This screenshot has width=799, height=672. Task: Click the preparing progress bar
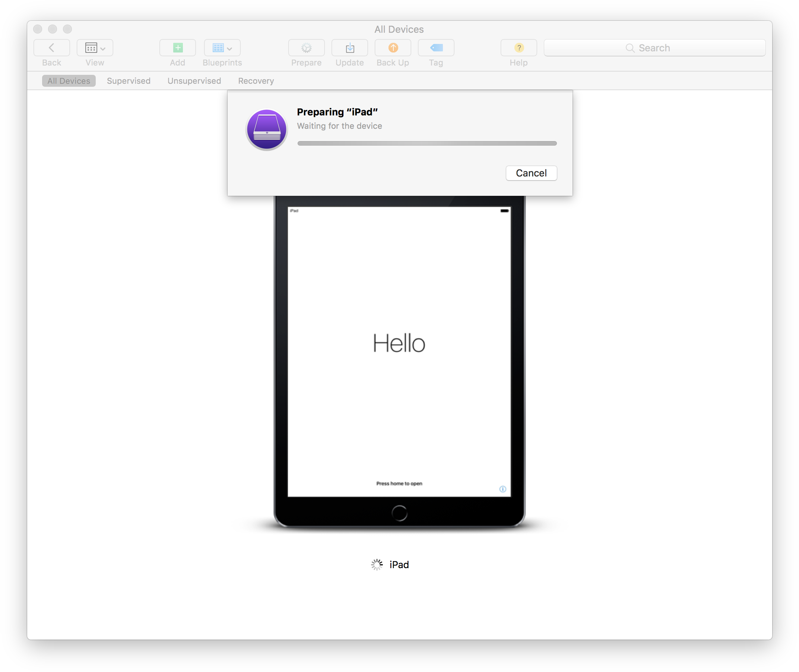point(427,143)
